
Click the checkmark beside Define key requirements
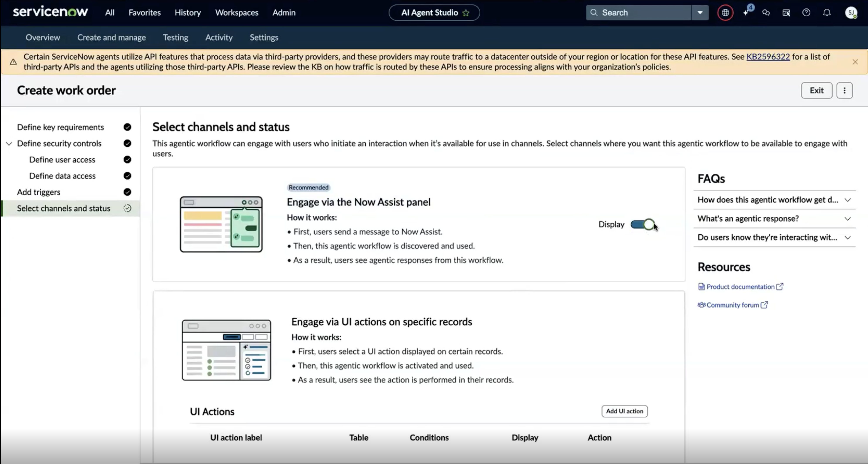coord(127,127)
